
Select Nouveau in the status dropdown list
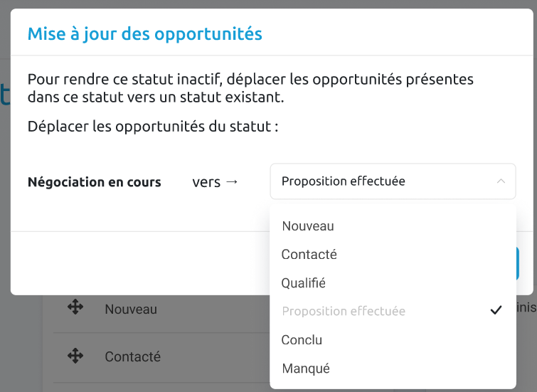[x=393, y=226]
